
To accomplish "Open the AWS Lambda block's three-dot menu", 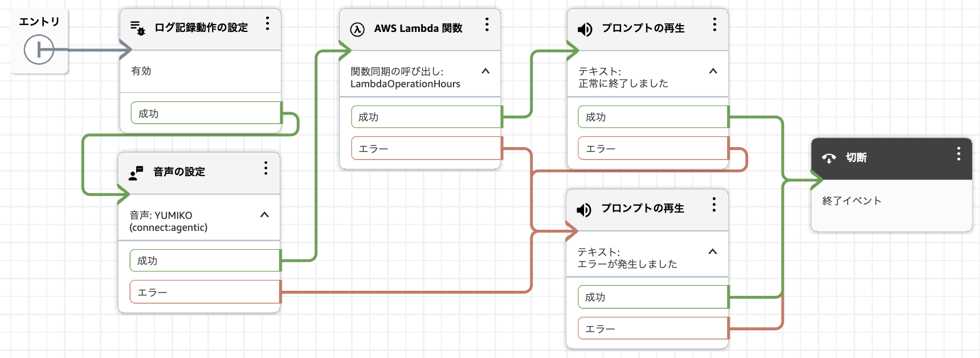I will (x=487, y=25).
